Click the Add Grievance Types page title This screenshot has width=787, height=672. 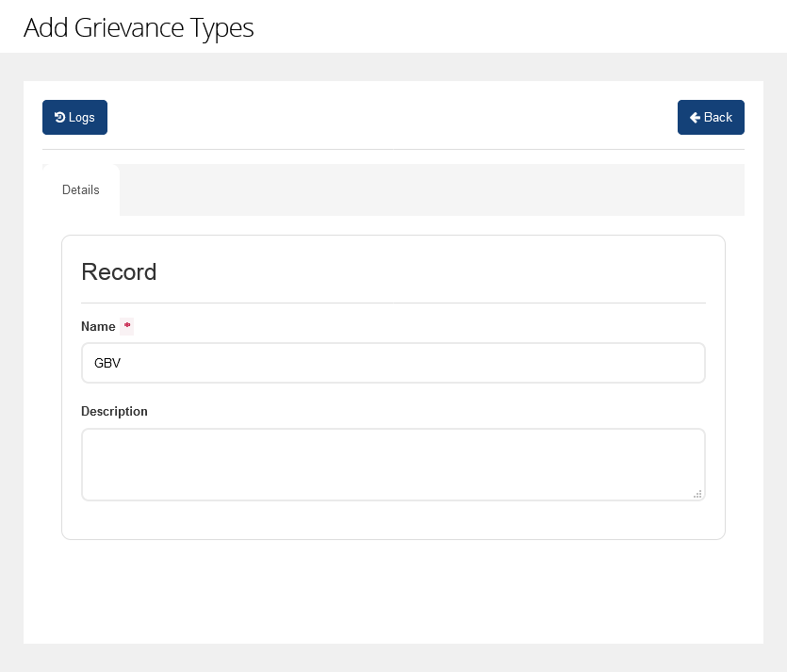pos(139,27)
